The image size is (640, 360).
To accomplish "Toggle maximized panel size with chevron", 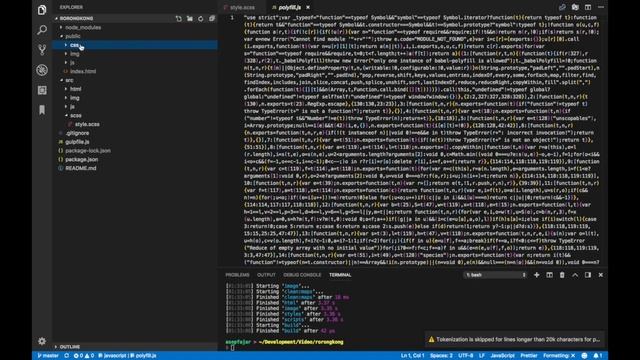I will click(x=575, y=275).
